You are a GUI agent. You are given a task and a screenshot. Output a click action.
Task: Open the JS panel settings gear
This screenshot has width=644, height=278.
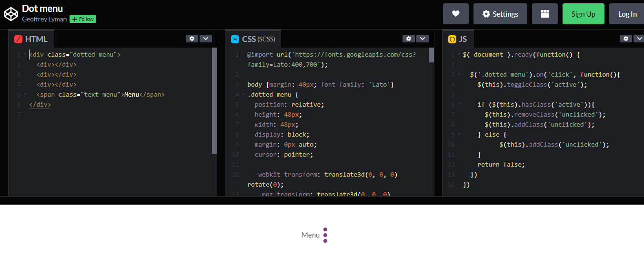pyautogui.click(x=625, y=39)
